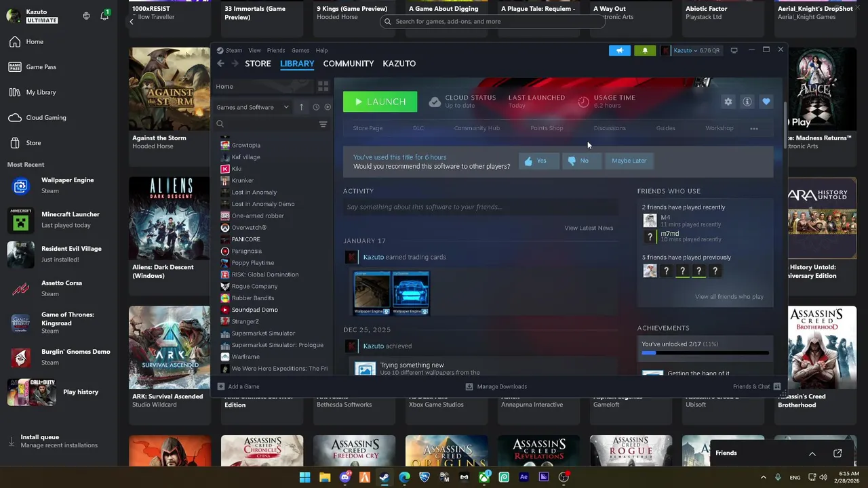Toggle the favorite heart icon in Steam
This screenshot has height=488, width=868.
coord(766,102)
